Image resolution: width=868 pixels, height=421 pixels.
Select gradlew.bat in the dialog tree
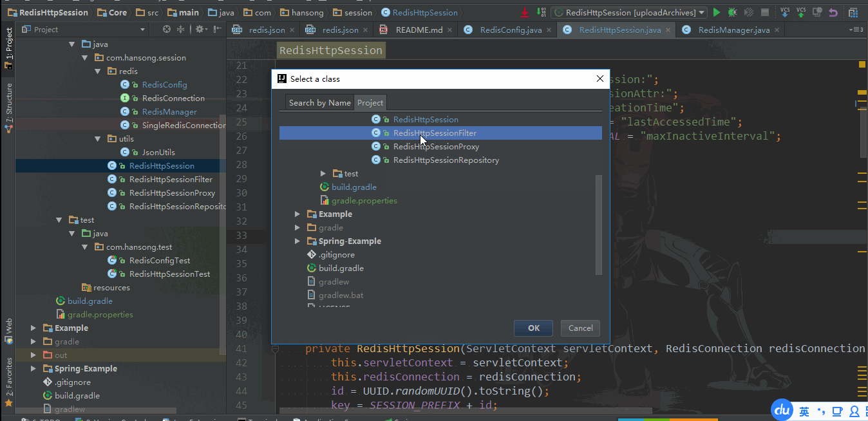click(440, 295)
